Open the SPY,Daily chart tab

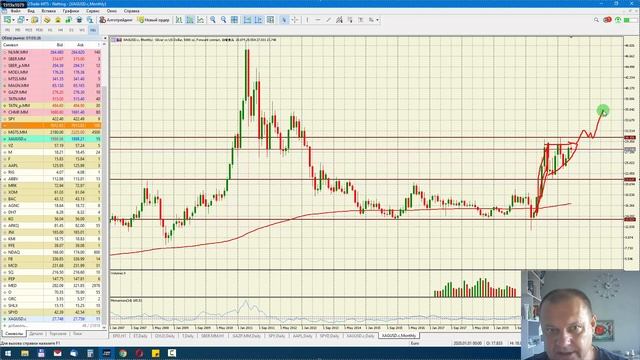click(x=276, y=336)
